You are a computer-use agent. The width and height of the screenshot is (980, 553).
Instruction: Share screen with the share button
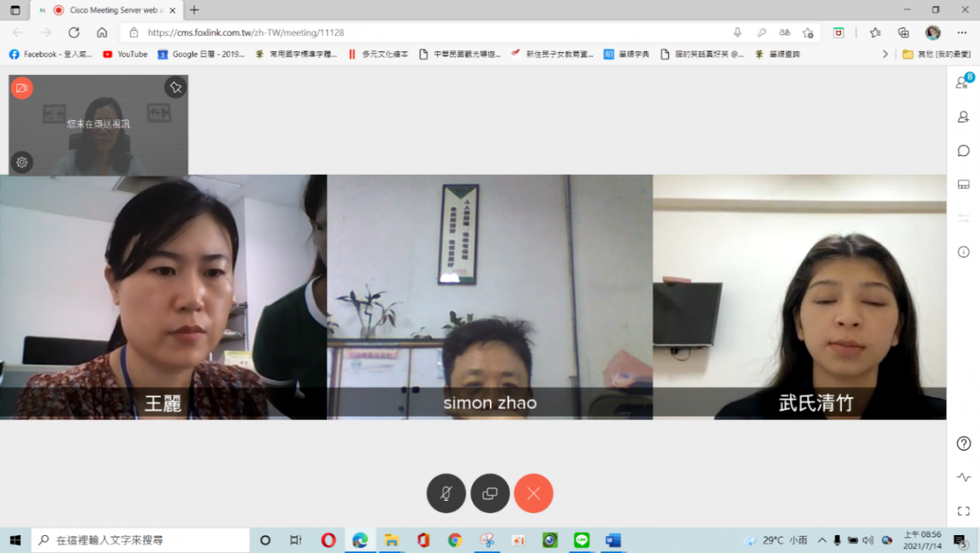490,493
